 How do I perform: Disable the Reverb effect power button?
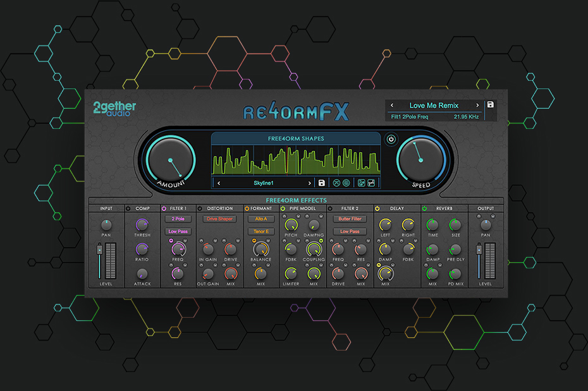[x=425, y=208]
